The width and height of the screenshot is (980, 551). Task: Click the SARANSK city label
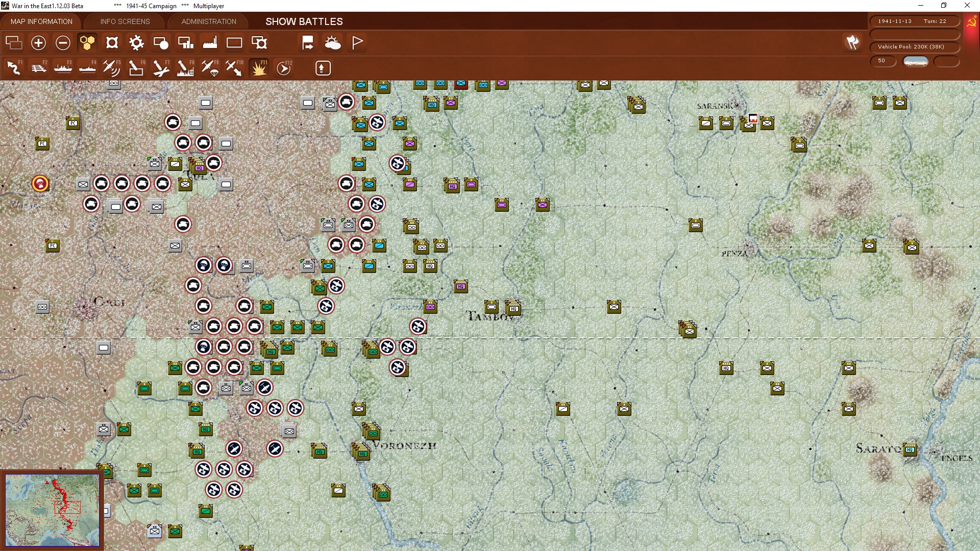(715, 106)
